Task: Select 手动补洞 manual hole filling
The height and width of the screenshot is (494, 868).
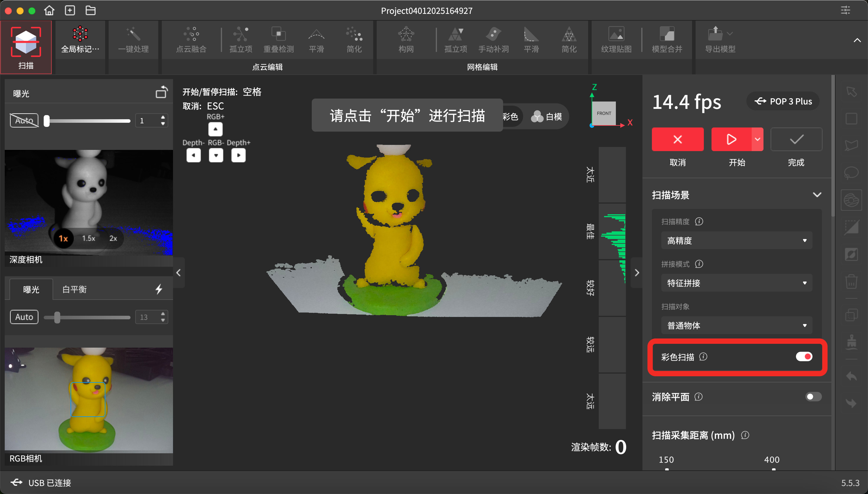Action: pyautogui.click(x=493, y=40)
